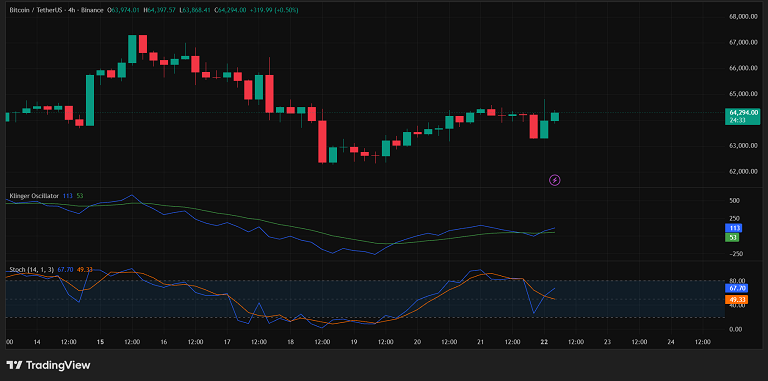Click the 65,000.00 price axis label

[x=744, y=94]
